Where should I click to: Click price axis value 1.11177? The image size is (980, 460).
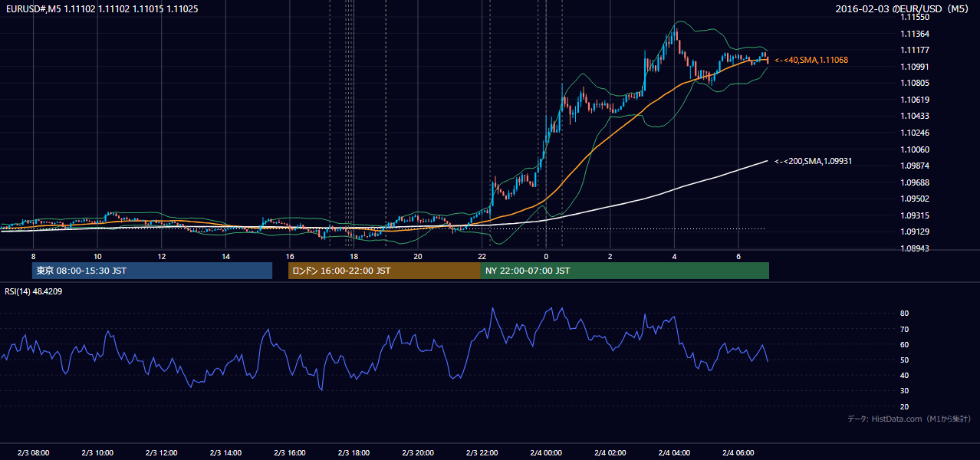point(916,50)
